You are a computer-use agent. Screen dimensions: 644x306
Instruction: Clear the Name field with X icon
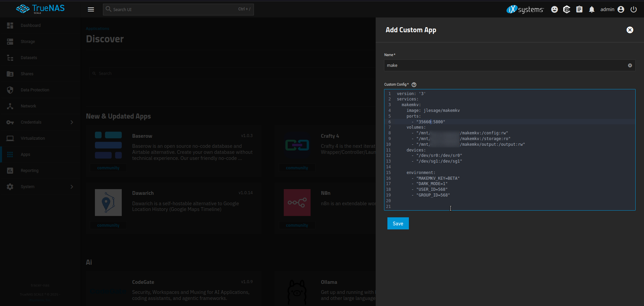pos(630,65)
